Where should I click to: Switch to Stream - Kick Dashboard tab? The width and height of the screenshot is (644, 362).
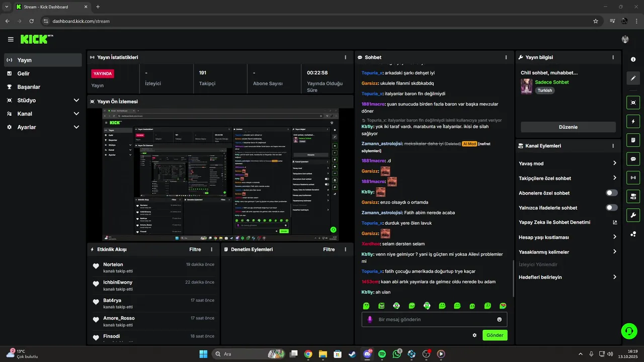[x=52, y=7]
